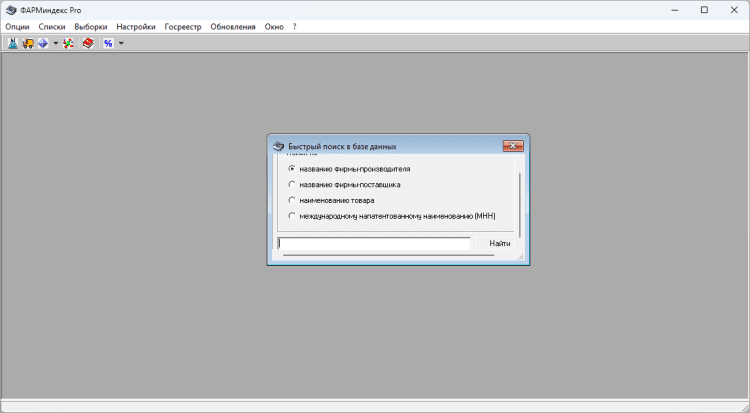Image resolution: width=750 pixels, height=413 pixels.
Task: Open the Окно menu
Action: click(x=274, y=27)
